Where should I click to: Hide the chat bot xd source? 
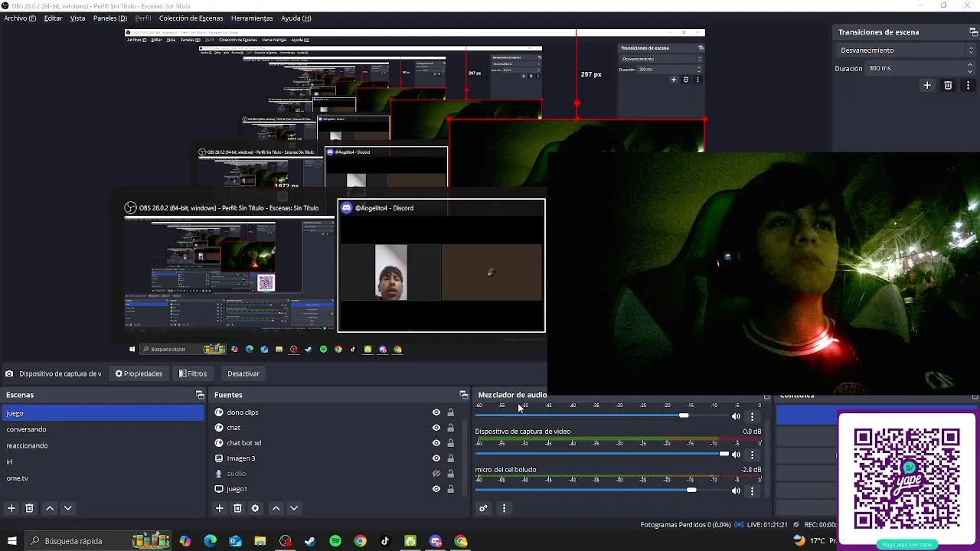click(436, 443)
